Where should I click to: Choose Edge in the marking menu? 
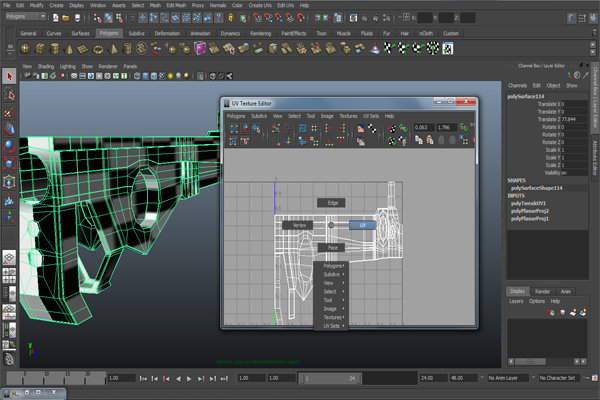pyautogui.click(x=332, y=203)
